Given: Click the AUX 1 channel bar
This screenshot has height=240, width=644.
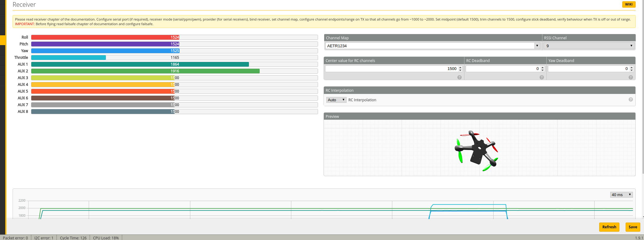Looking at the screenshot, I should [x=174, y=64].
